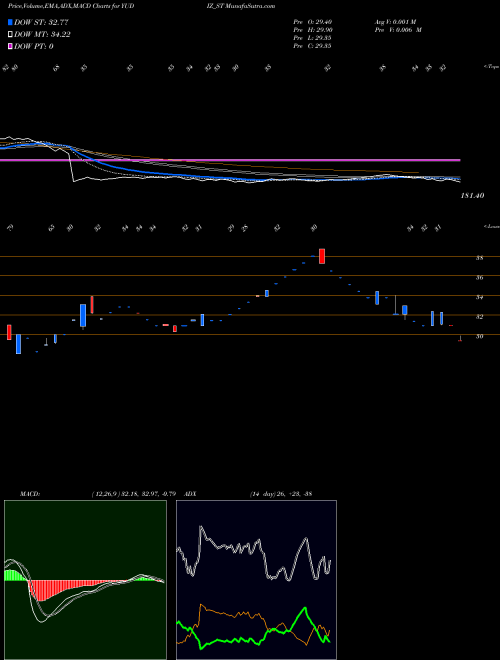This screenshot has width=500, height=660.
Task: Click the chart title 'Price,Volume,EMA,ADX,MACD Charts for YUD'
Action: 71,6
